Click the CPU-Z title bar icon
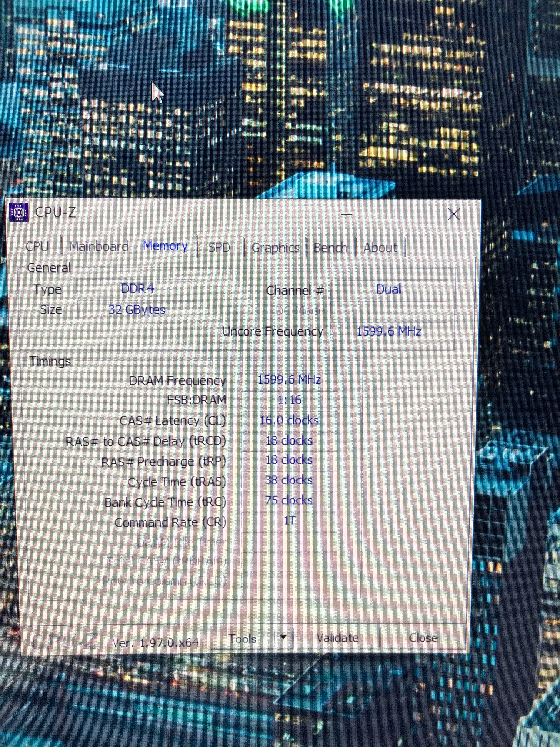The height and width of the screenshot is (747, 560). tap(19, 213)
